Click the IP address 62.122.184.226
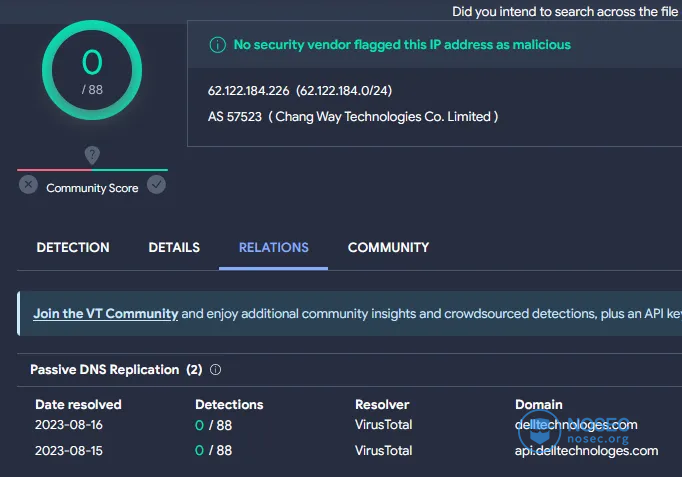The height and width of the screenshot is (477, 682). pyautogui.click(x=248, y=90)
